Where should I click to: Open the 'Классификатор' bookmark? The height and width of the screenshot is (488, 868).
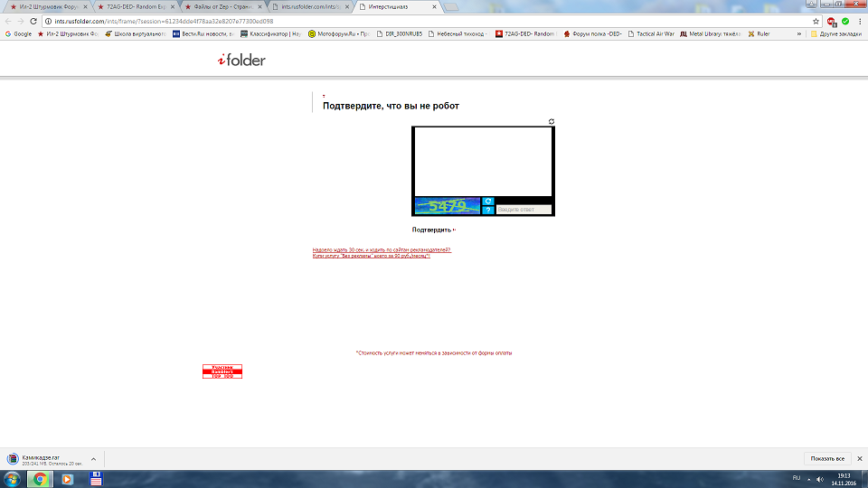click(270, 33)
